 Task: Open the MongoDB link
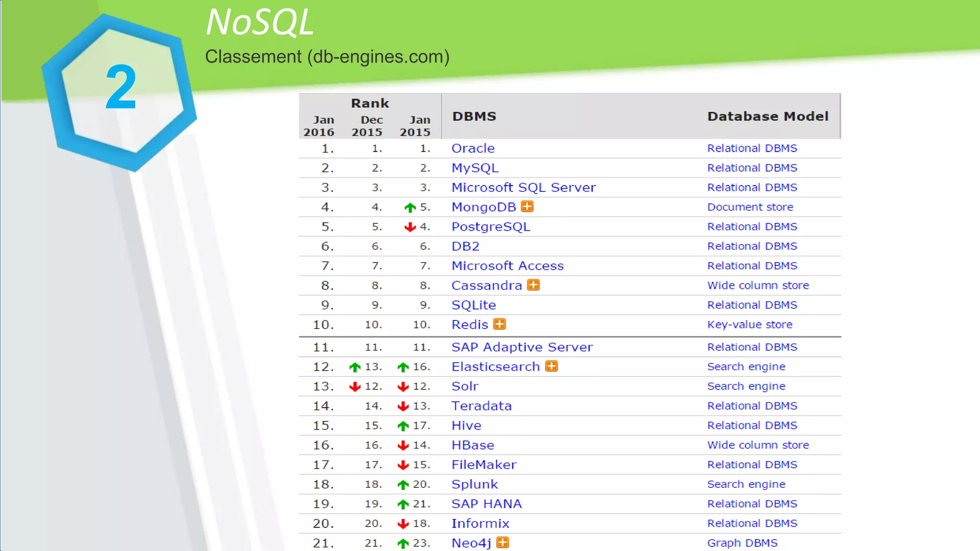[x=484, y=207]
